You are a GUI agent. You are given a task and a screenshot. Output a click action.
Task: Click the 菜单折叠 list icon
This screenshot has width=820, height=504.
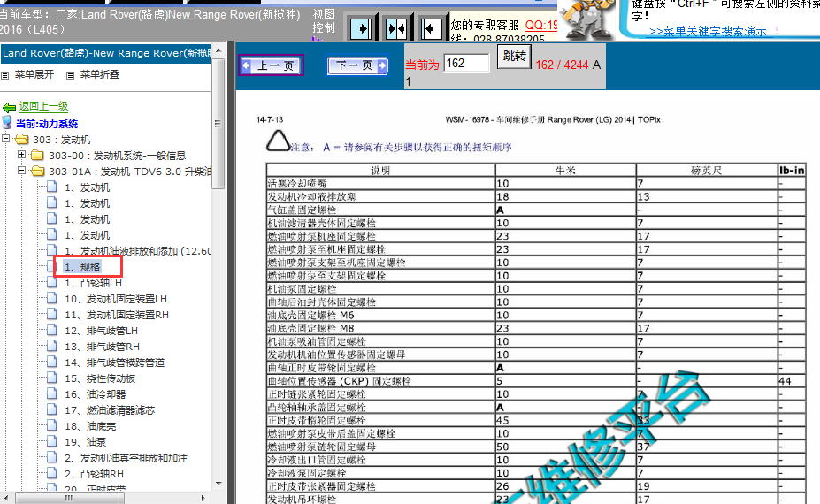(70, 75)
